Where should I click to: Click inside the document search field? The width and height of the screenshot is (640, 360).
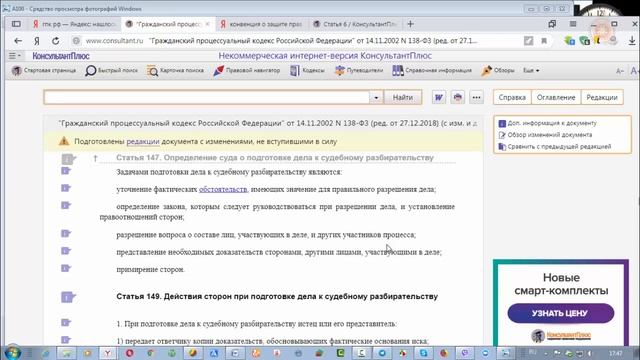pyautogui.click(x=207, y=98)
